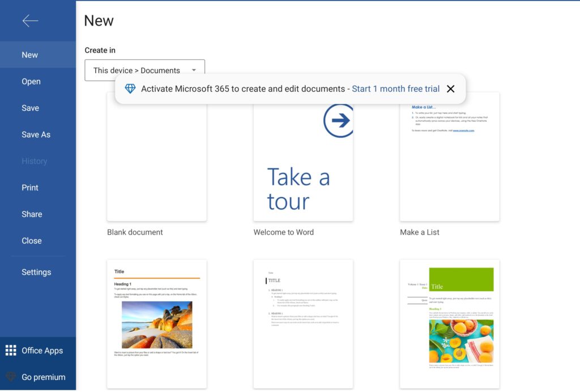Click the Activate Microsoft 365 banner text
This screenshot has height=392, width=580.
243,89
